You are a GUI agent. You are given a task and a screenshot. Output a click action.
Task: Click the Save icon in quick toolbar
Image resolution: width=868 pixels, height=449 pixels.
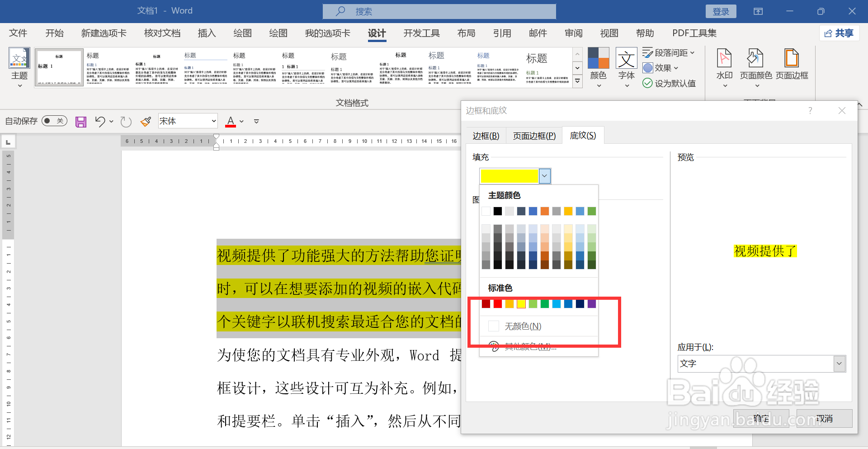(81, 122)
